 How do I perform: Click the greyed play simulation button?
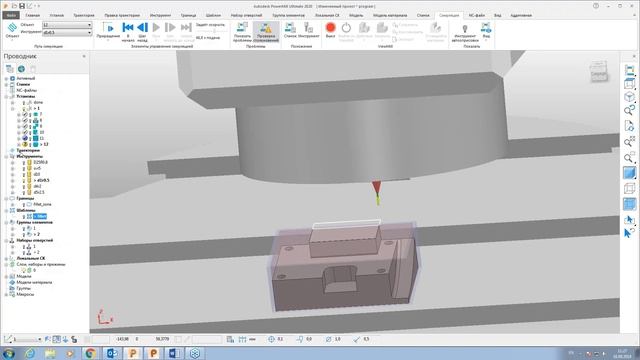tap(156, 28)
